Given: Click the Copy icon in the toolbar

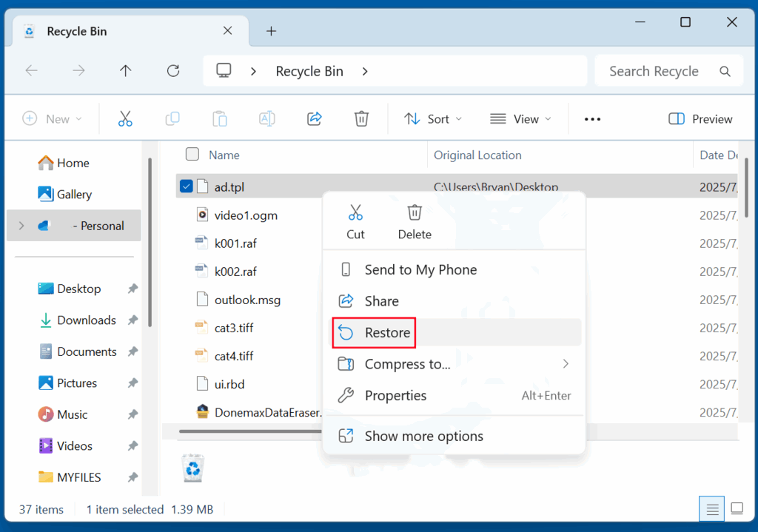Looking at the screenshot, I should click(x=172, y=118).
